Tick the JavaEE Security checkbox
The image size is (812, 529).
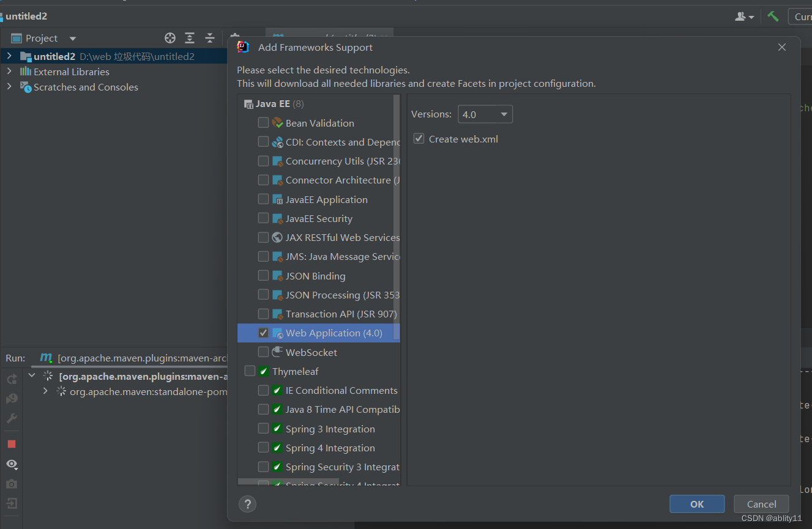pyautogui.click(x=263, y=218)
